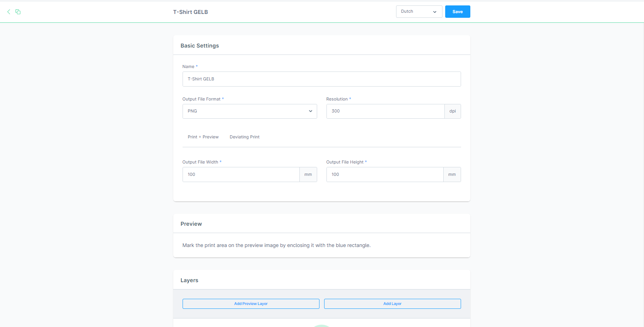Click the Output File Height field
644x327 pixels.
click(x=385, y=174)
